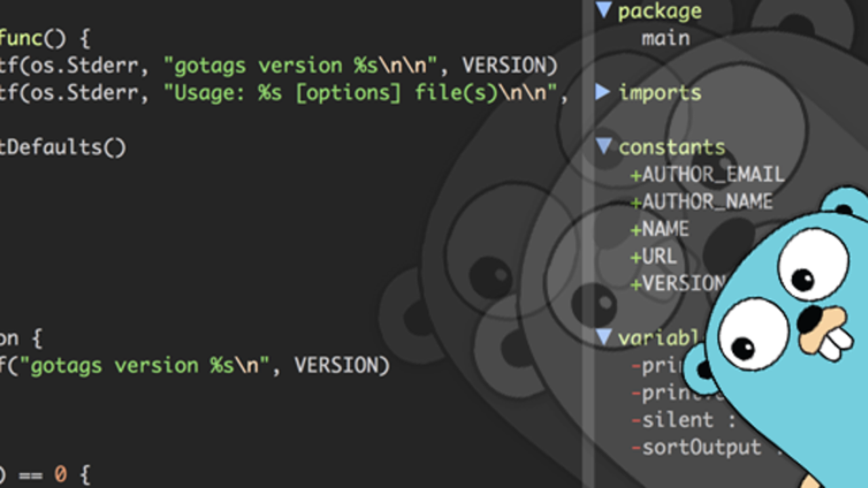Click the orange 0 literal in code
868x488 pixels.
(x=60, y=474)
